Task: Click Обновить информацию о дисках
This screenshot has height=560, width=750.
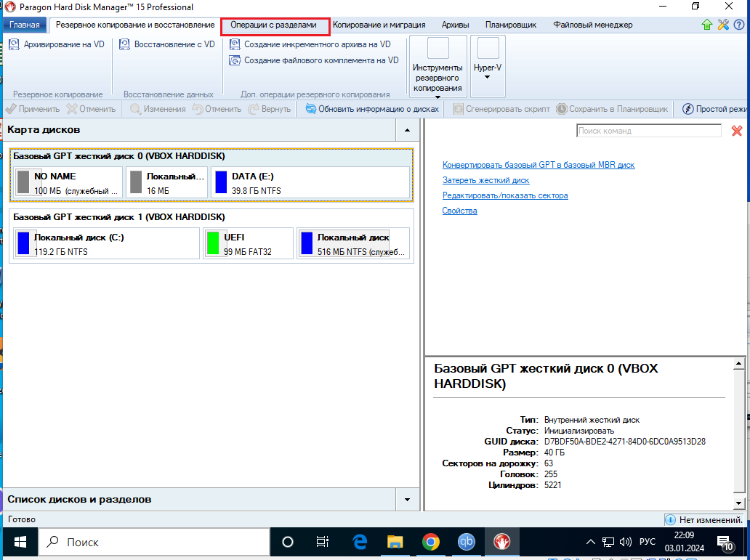Action: 372,109
